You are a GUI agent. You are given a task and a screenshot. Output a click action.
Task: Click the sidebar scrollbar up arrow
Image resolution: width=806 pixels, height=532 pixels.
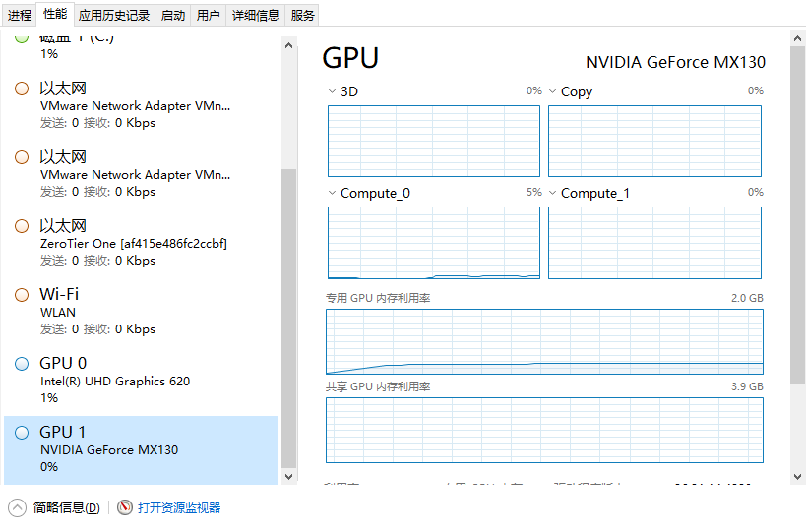pyautogui.click(x=289, y=45)
